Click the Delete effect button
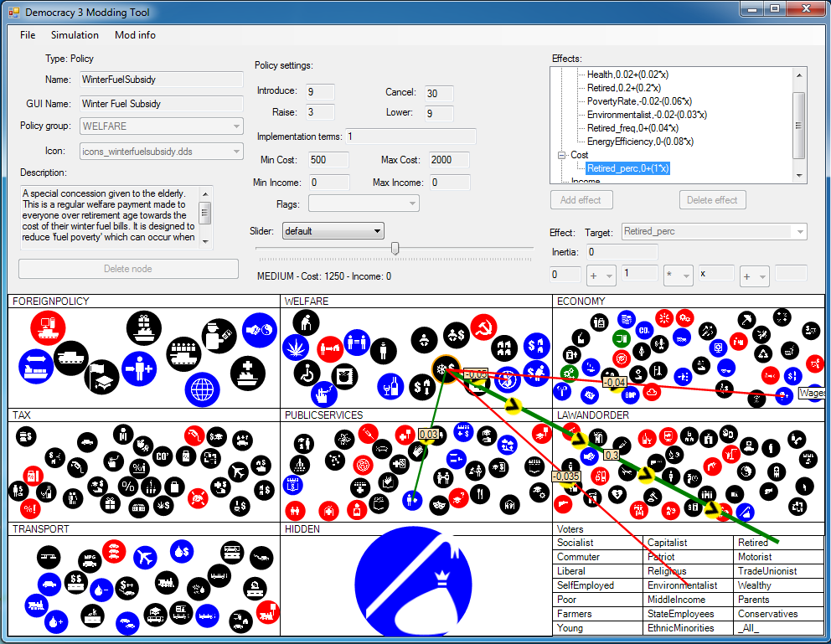The width and height of the screenshot is (831, 644). coord(712,200)
